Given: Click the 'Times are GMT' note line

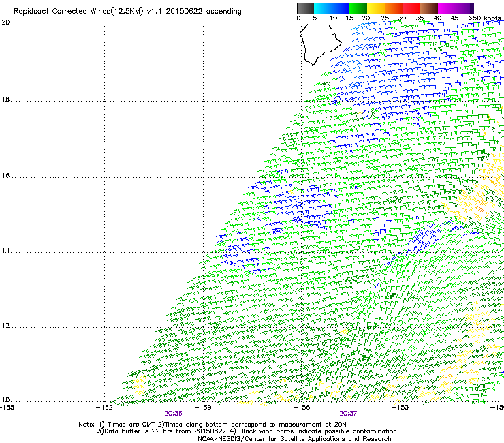Looking at the screenshot, I should [212, 425].
